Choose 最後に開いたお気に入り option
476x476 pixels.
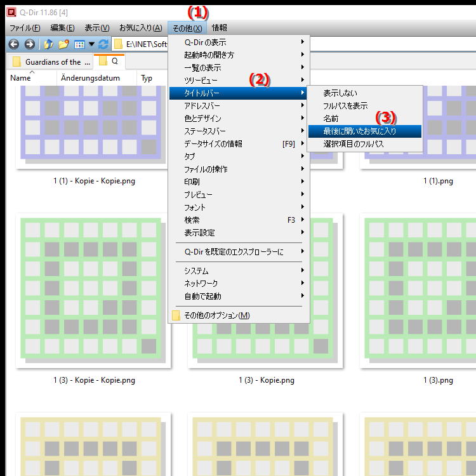pyautogui.click(x=364, y=131)
